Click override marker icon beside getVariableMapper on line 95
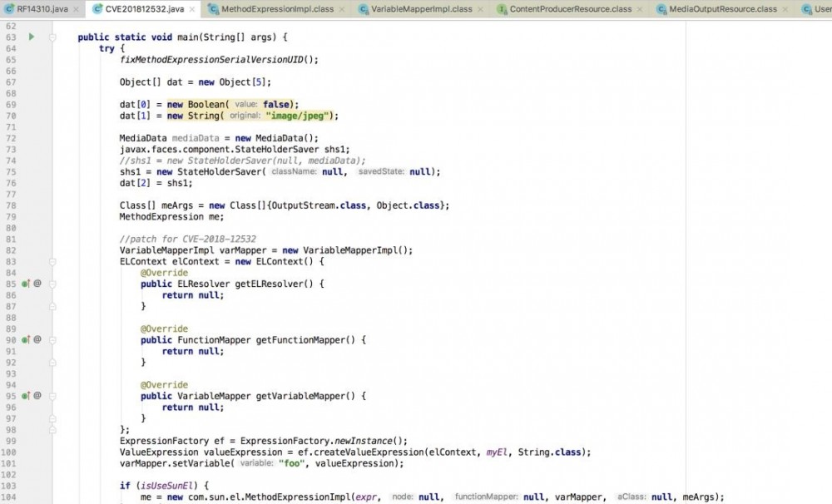832x504 pixels. [x=26, y=396]
